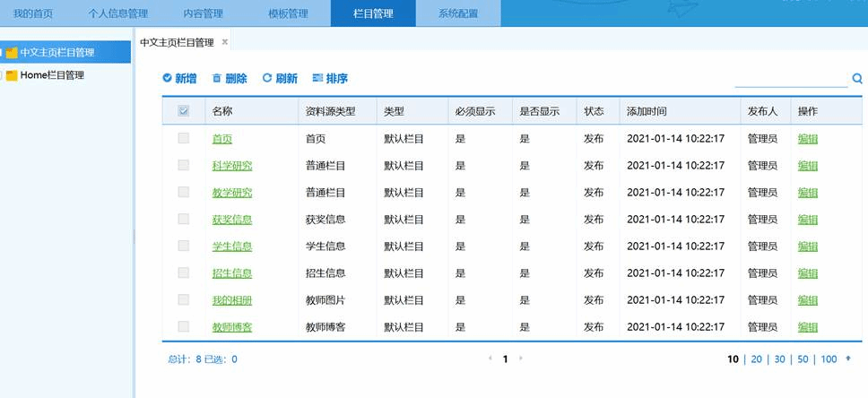
Task: Go to next page using the pagination arrow
Action: (521, 359)
